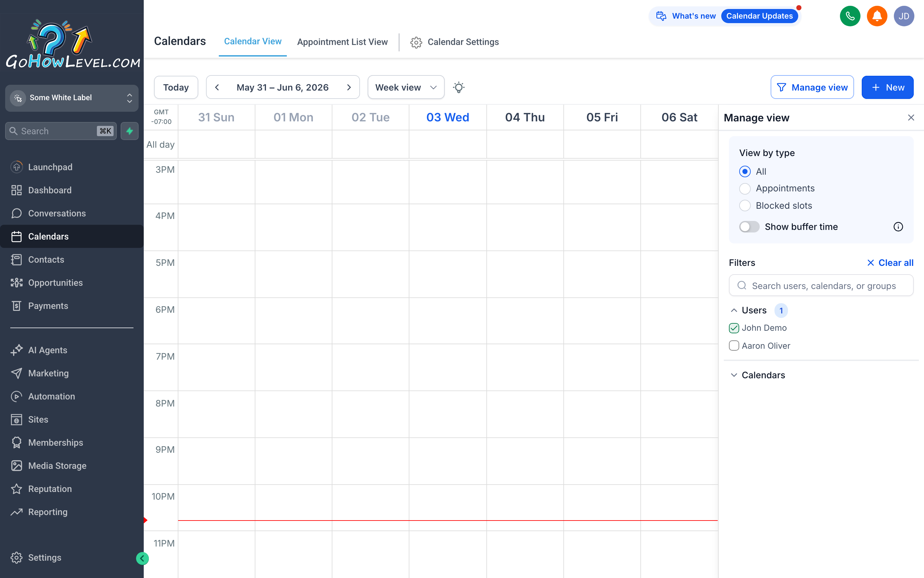
Task: Open the Some White Label account switcher
Action: 72,98
